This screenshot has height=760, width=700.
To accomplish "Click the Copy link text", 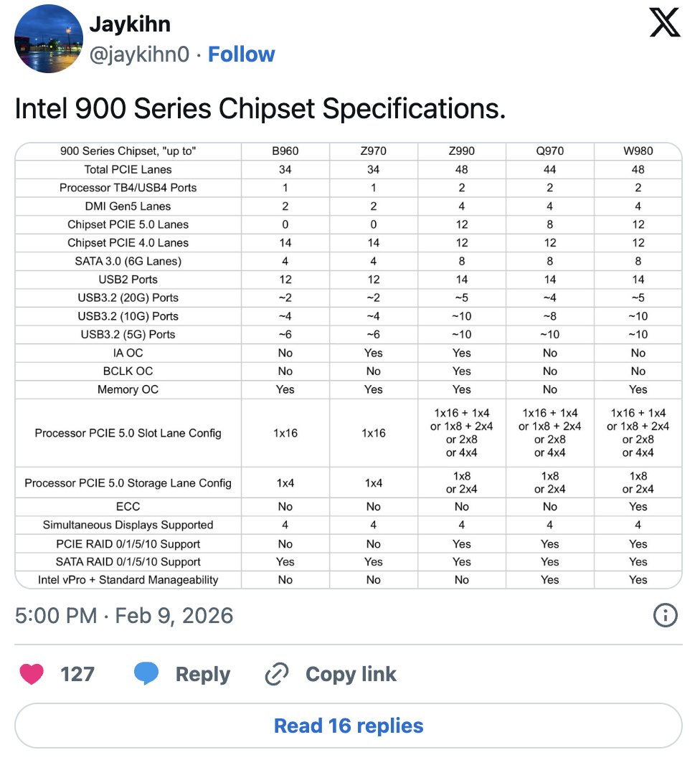I will click(x=351, y=674).
